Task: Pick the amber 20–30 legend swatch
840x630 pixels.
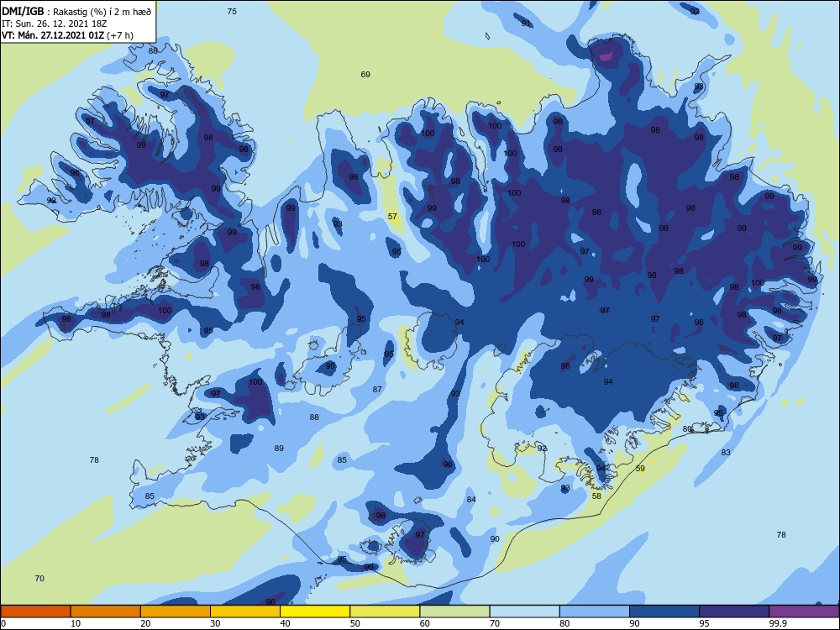Action: pos(176,612)
